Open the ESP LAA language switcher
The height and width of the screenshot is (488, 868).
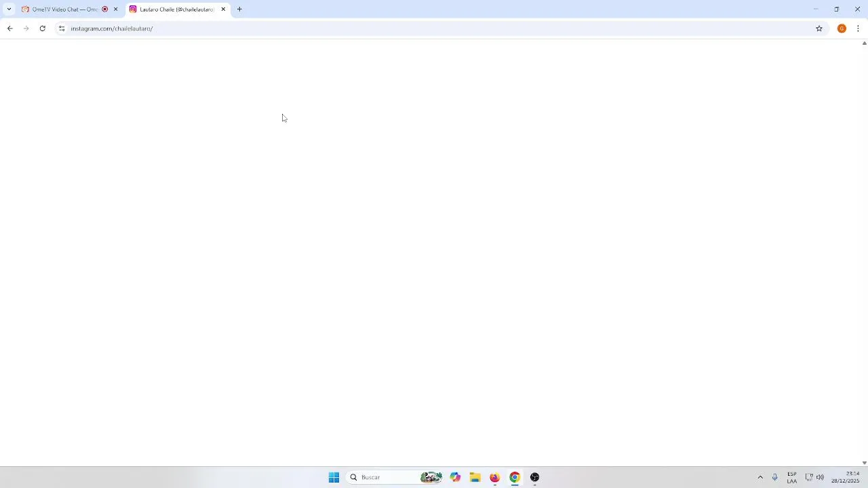(x=792, y=477)
